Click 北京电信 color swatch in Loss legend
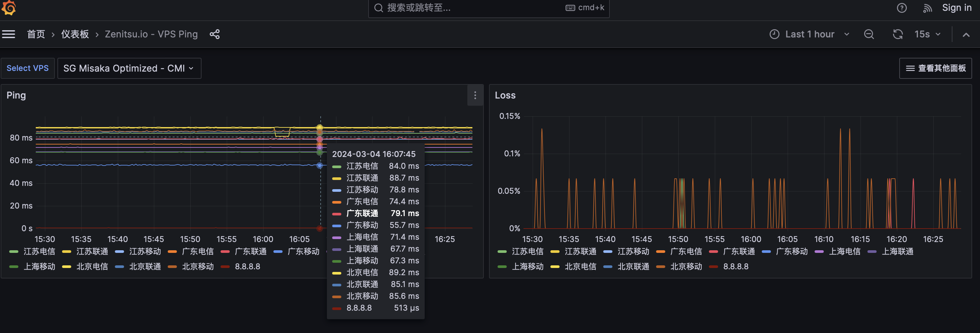980x333 pixels. click(x=555, y=267)
